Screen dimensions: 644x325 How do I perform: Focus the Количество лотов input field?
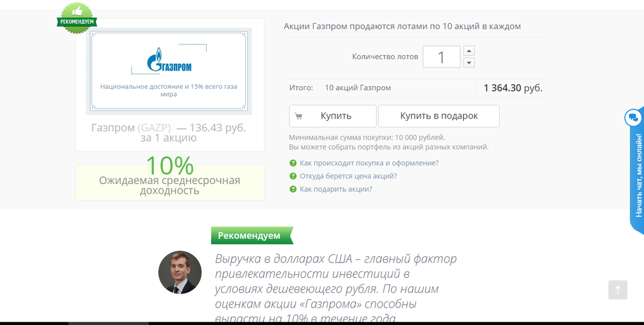pos(442,57)
